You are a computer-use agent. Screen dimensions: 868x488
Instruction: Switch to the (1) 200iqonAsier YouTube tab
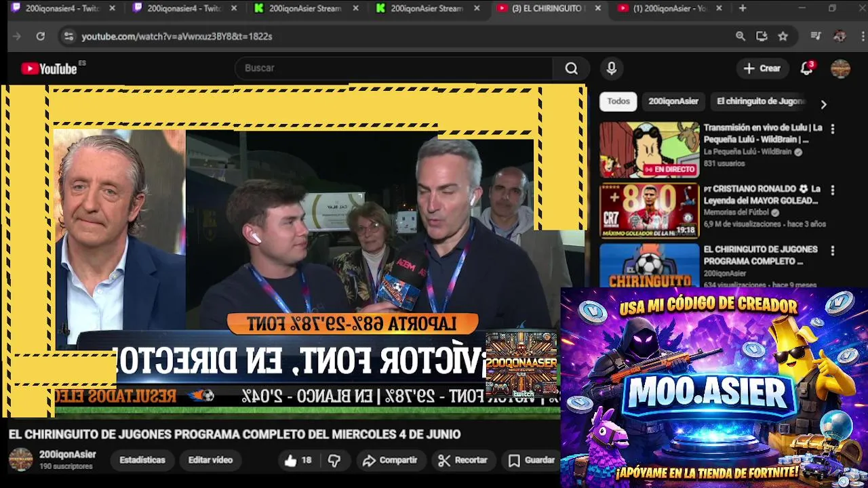[670, 8]
